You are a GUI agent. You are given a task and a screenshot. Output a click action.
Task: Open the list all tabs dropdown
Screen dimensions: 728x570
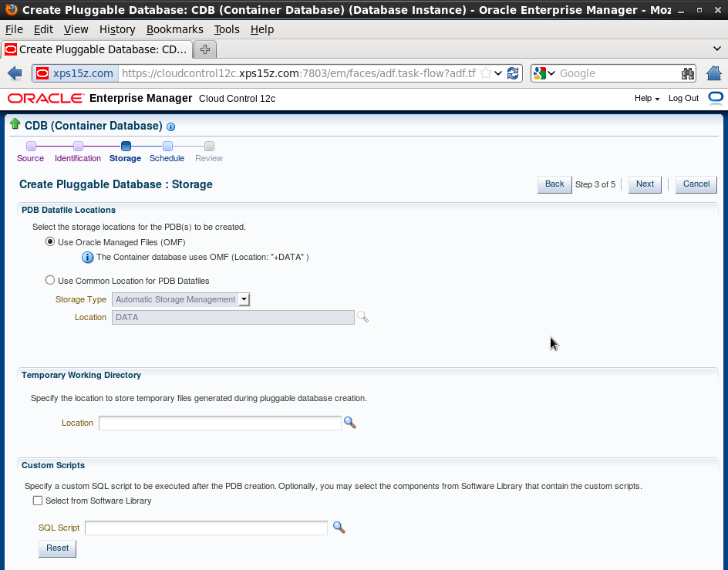click(x=717, y=49)
